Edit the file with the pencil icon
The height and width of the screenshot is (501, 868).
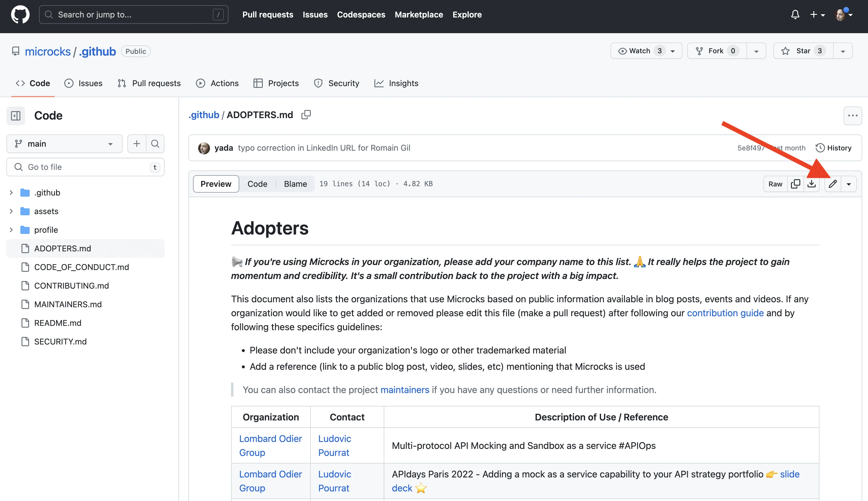833,184
